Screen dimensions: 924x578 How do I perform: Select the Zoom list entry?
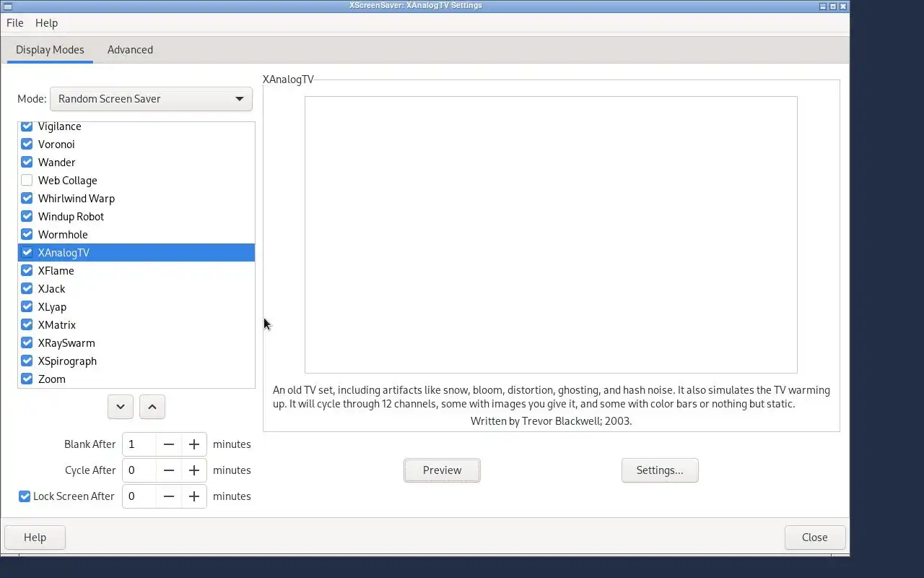(x=136, y=379)
